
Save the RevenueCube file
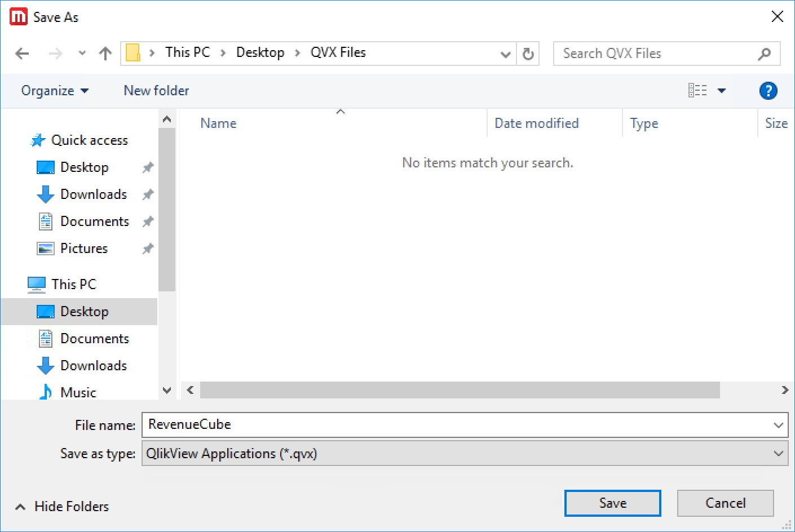612,503
